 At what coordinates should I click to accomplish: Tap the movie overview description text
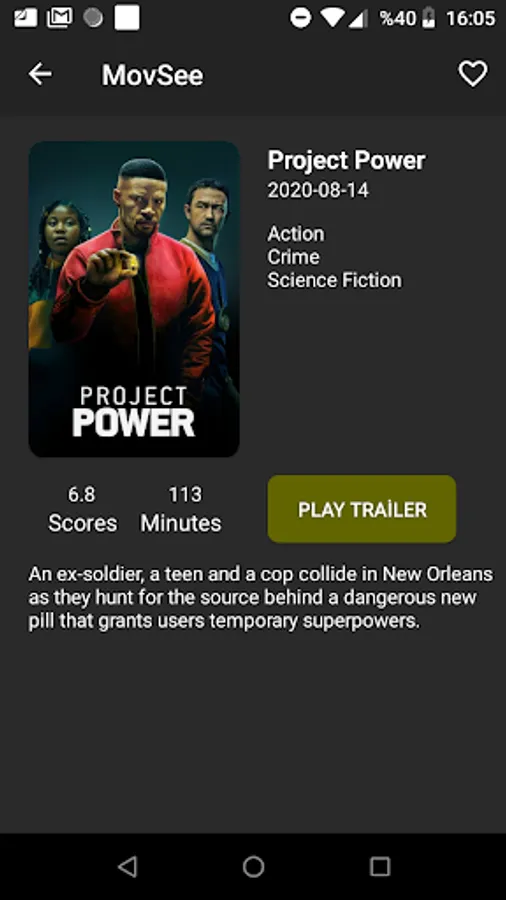(x=260, y=598)
